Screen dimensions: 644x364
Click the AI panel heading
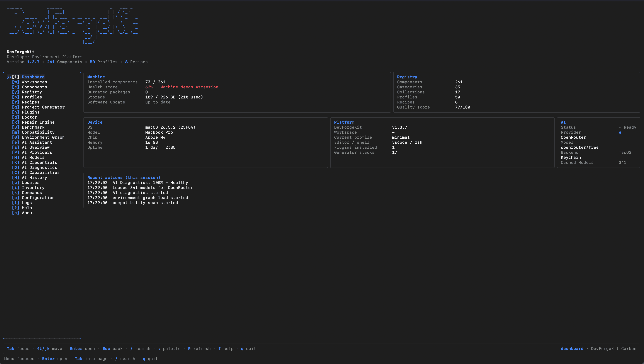tap(563, 122)
